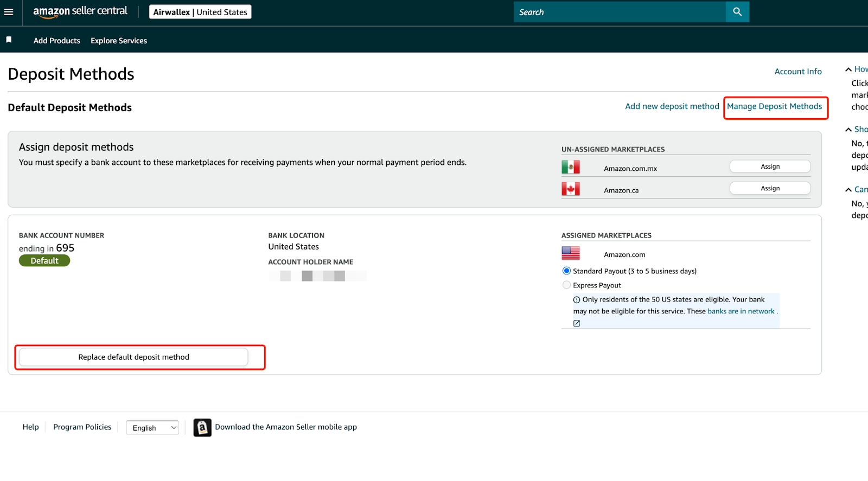This screenshot has height=481, width=868.
Task: Open the English language dropdown
Action: tap(152, 428)
